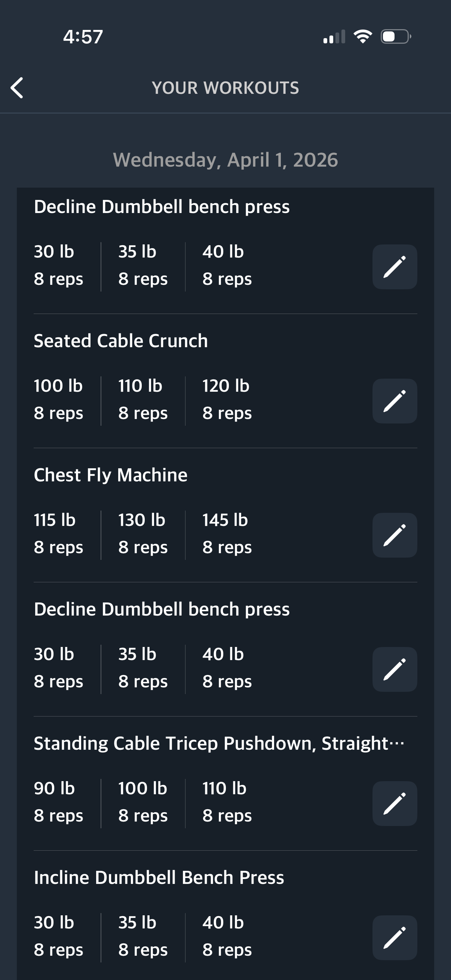Edit the Incline Dumbbell Bench Press entry
Screen dimensions: 451x980
[x=394, y=938]
